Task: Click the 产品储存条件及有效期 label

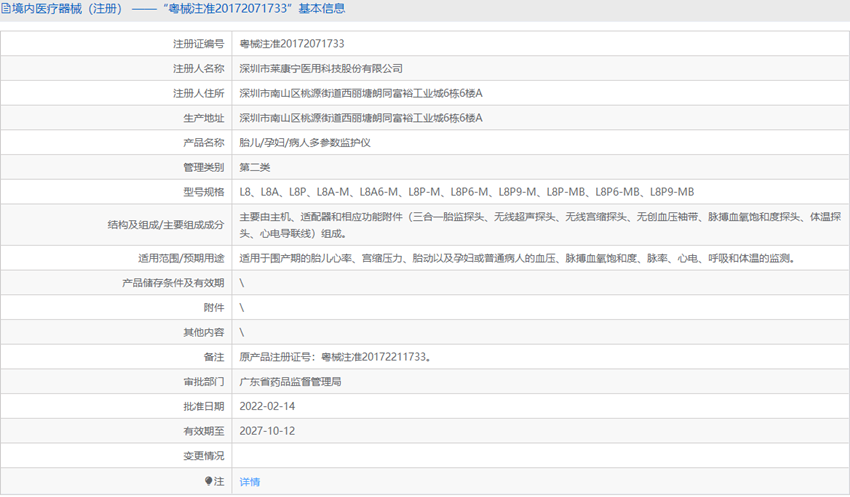Action: coord(173,283)
